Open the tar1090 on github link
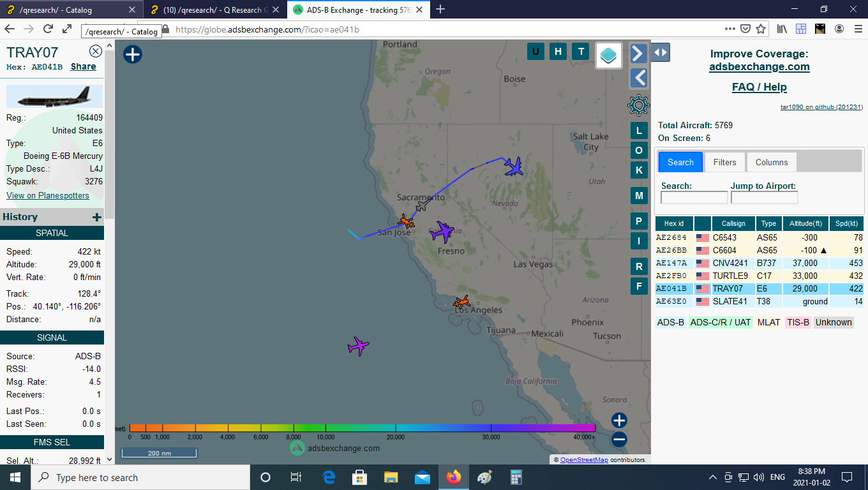The height and width of the screenshot is (490, 868). [x=821, y=107]
